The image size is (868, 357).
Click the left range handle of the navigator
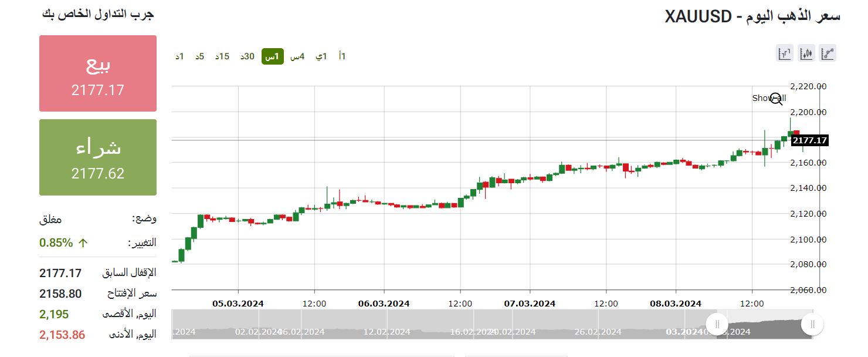tap(717, 324)
